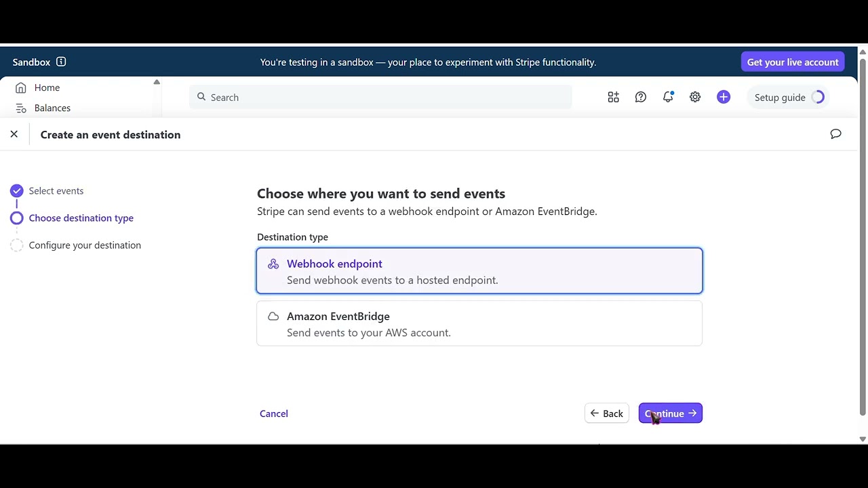This screenshot has width=868, height=488.
Task: Click the Choose destination type step
Action: point(73,218)
